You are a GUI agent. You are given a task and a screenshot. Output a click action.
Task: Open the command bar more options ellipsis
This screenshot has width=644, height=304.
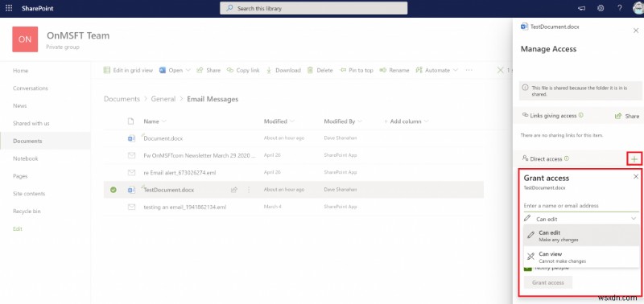click(469, 70)
